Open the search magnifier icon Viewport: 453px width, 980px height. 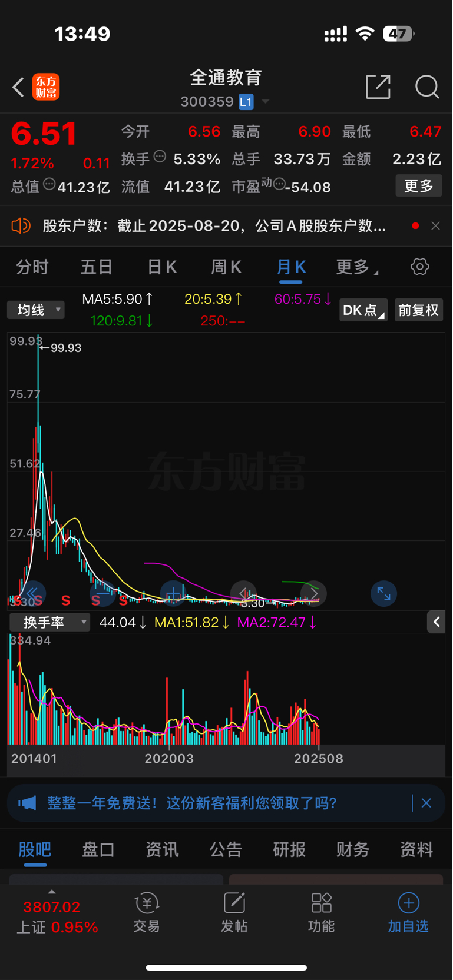point(427,87)
